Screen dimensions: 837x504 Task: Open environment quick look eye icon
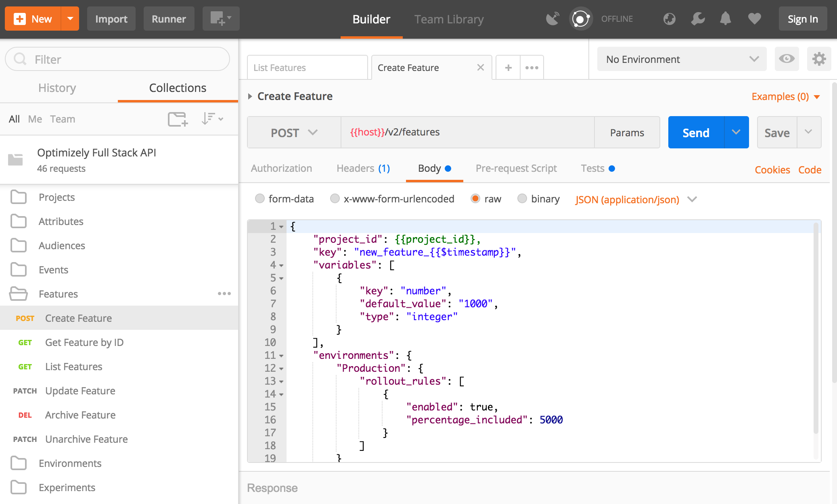pyautogui.click(x=787, y=59)
